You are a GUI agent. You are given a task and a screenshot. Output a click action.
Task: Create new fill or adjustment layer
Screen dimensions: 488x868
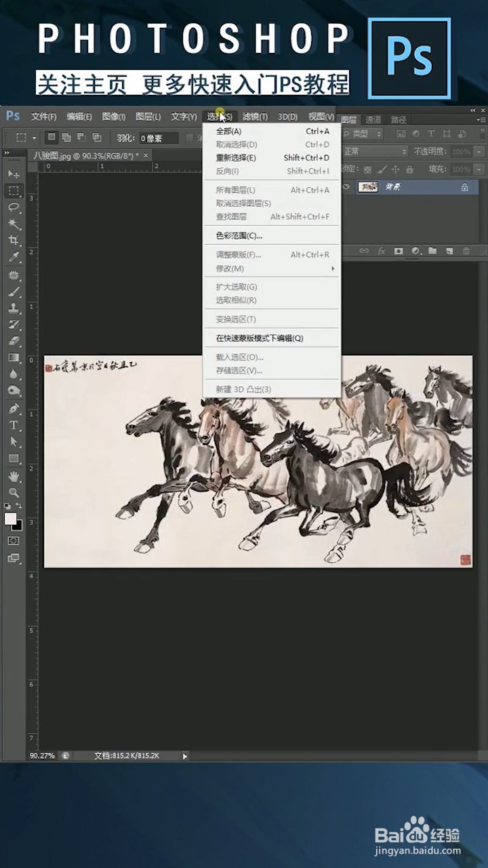[x=415, y=251]
